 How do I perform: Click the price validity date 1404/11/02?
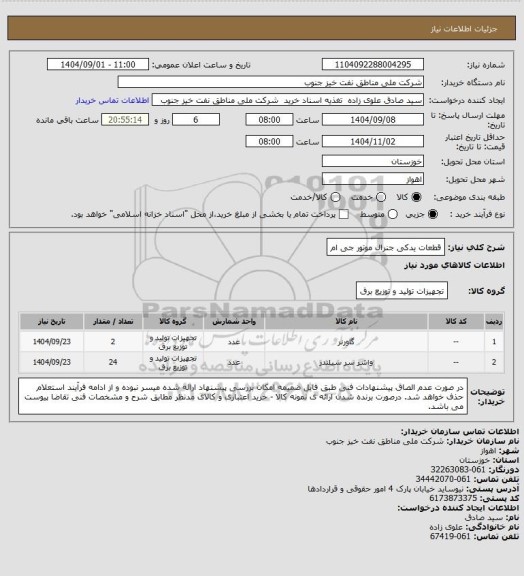pyautogui.click(x=373, y=141)
